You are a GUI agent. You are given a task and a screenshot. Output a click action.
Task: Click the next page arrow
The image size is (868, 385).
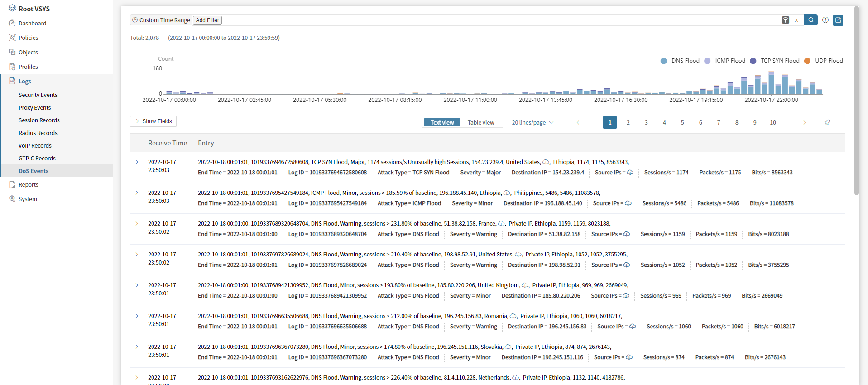(x=805, y=122)
